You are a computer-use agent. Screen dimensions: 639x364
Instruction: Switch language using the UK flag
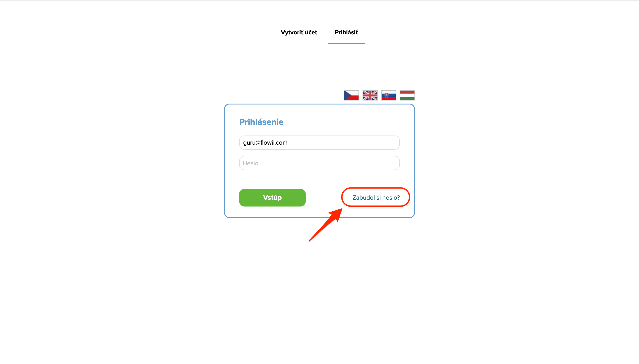370,95
